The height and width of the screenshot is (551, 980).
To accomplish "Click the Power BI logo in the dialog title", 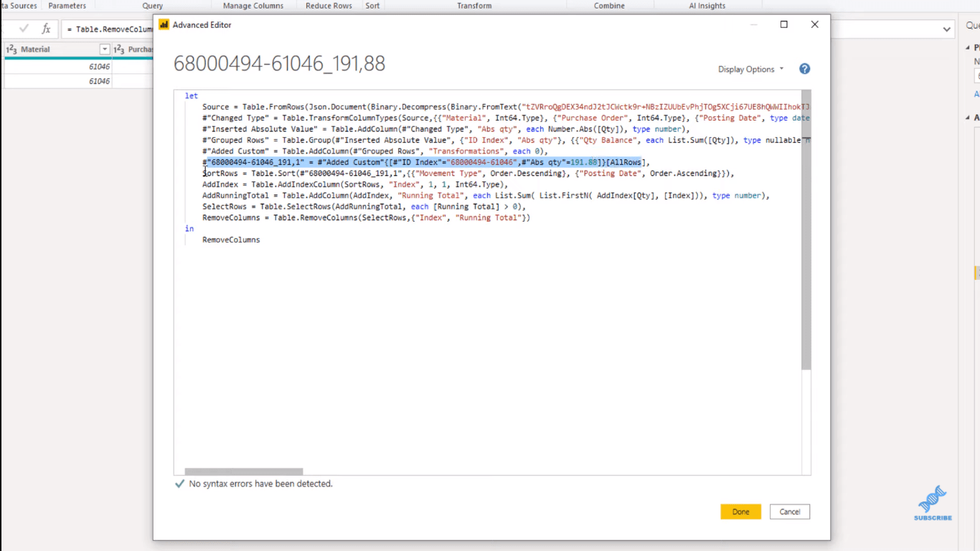I will [164, 24].
